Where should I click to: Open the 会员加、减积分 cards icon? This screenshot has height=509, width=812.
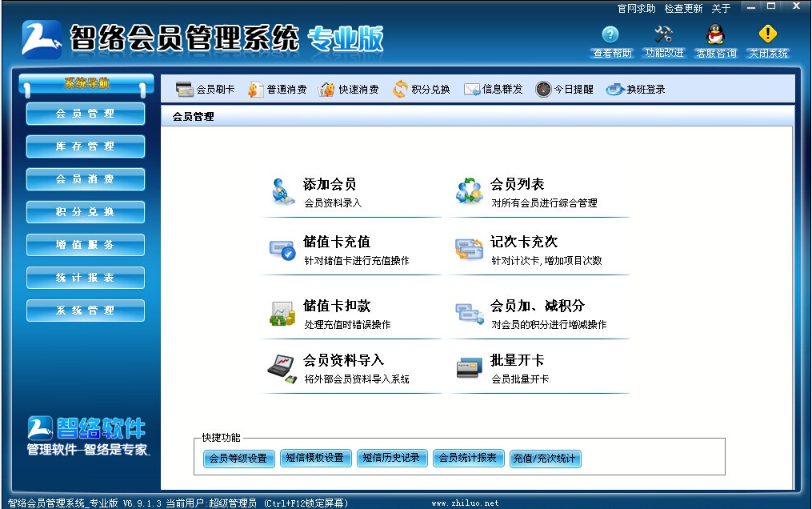point(469,313)
